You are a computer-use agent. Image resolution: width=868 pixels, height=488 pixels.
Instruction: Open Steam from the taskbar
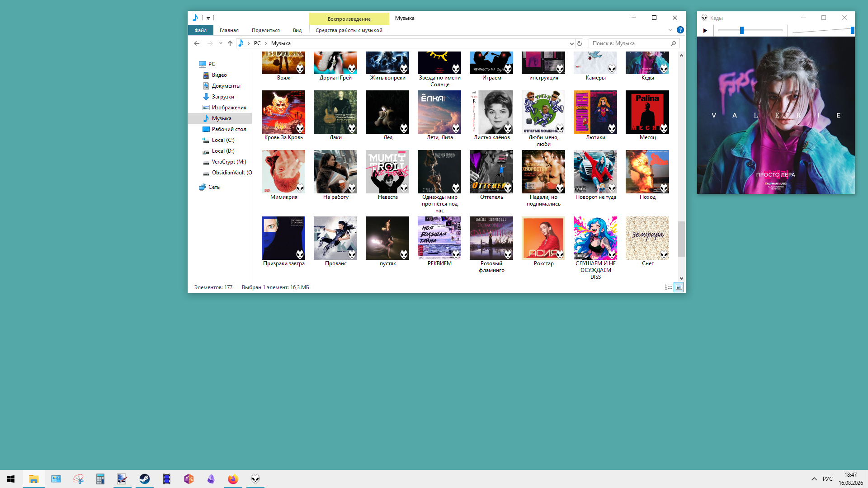pos(145,479)
